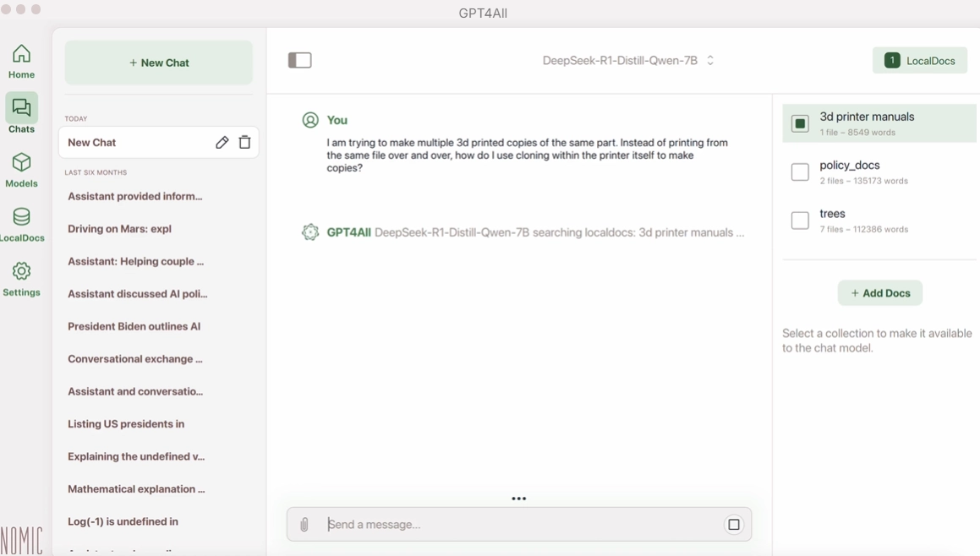This screenshot has width=980, height=556.
Task: Attach a file with the paperclip icon
Action: point(304,524)
